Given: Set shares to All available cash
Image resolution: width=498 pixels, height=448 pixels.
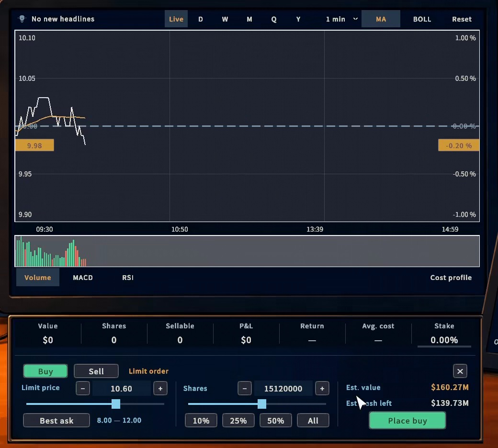Looking at the screenshot, I should 313,421.
